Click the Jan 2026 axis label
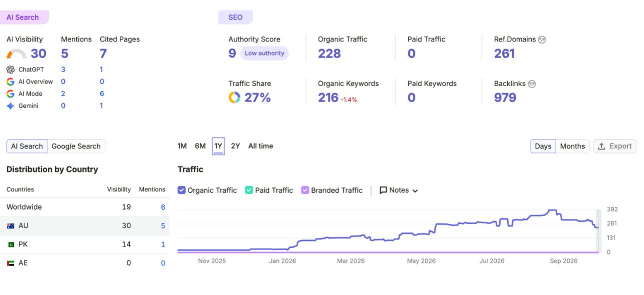The width and height of the screenshot is (644, 295). (283, 261)
